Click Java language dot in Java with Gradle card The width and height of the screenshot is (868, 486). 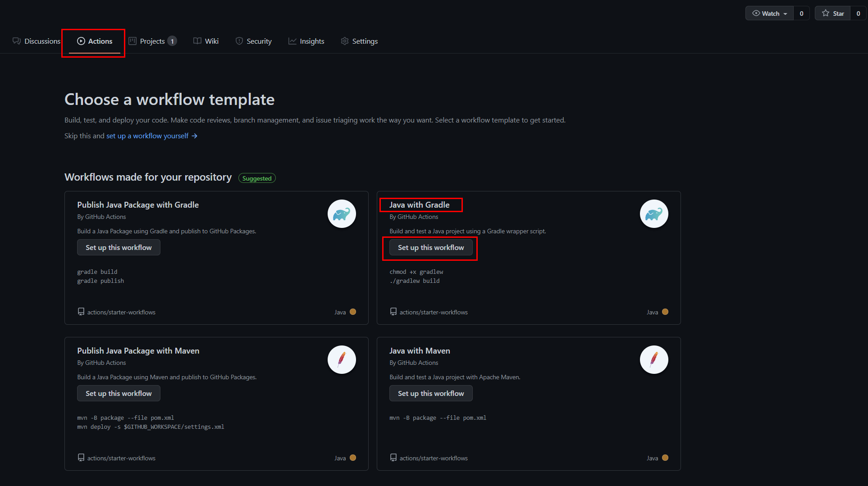click(665, 312)
